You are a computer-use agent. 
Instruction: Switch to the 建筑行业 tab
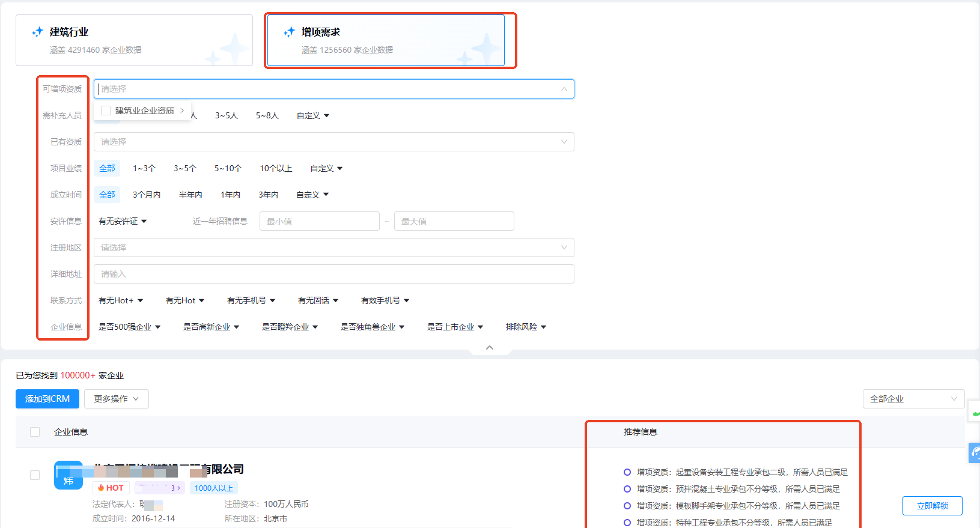[x=134, y=40]
